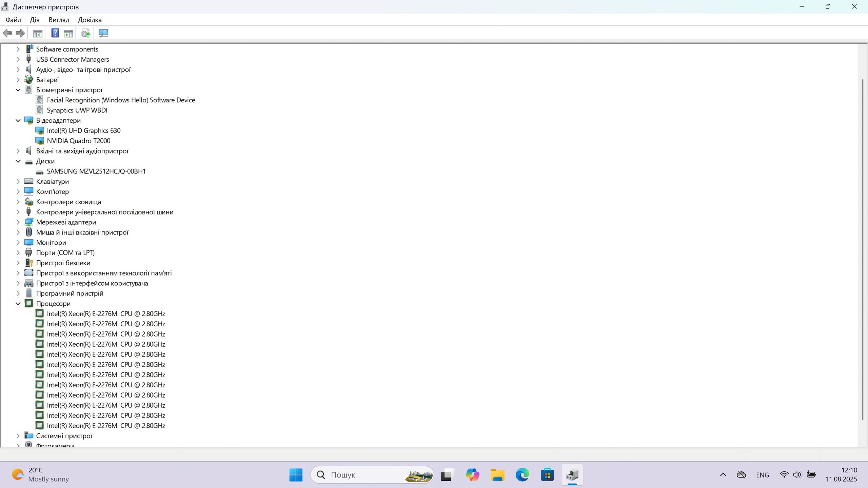Expand Аудіо-, відео- та ігрові пристрої
868x488 pixels.
coord(18,69)
